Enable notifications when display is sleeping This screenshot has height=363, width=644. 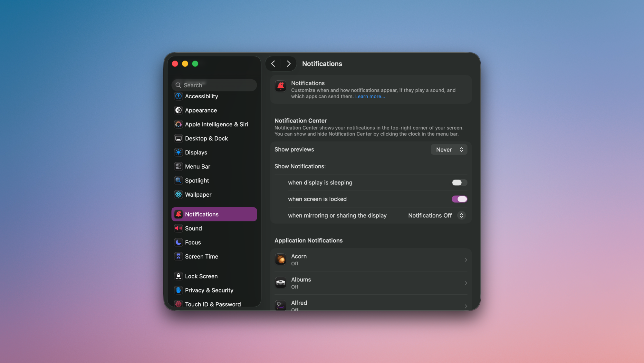459,182
